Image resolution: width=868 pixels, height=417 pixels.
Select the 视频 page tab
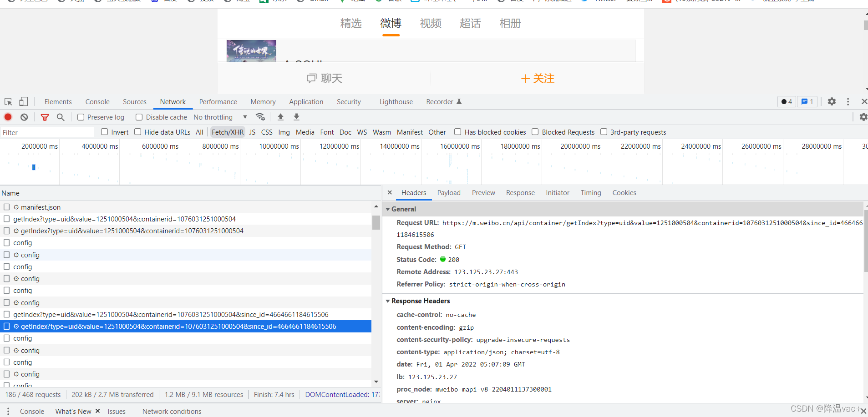(431, 23)
